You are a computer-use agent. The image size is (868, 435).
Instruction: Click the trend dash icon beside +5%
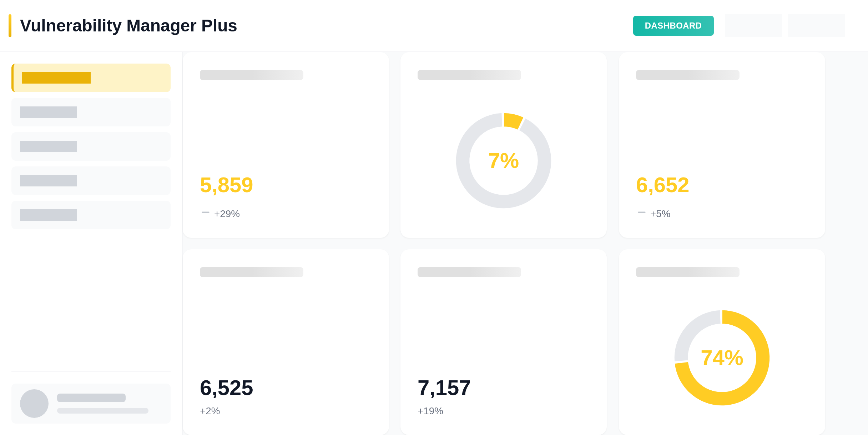click(641, 212)
